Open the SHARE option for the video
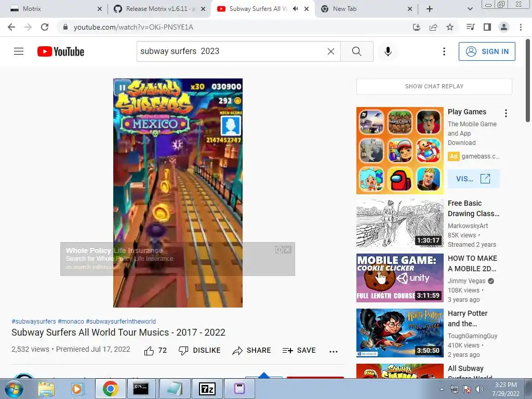This screenshot has width=532, height=399. (251, 351)
